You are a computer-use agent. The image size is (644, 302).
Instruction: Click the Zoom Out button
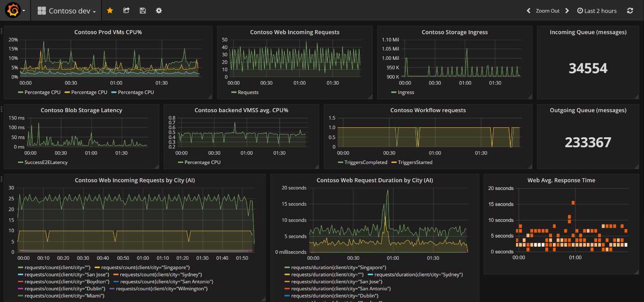pyautogui.click(x=548, y=10)
